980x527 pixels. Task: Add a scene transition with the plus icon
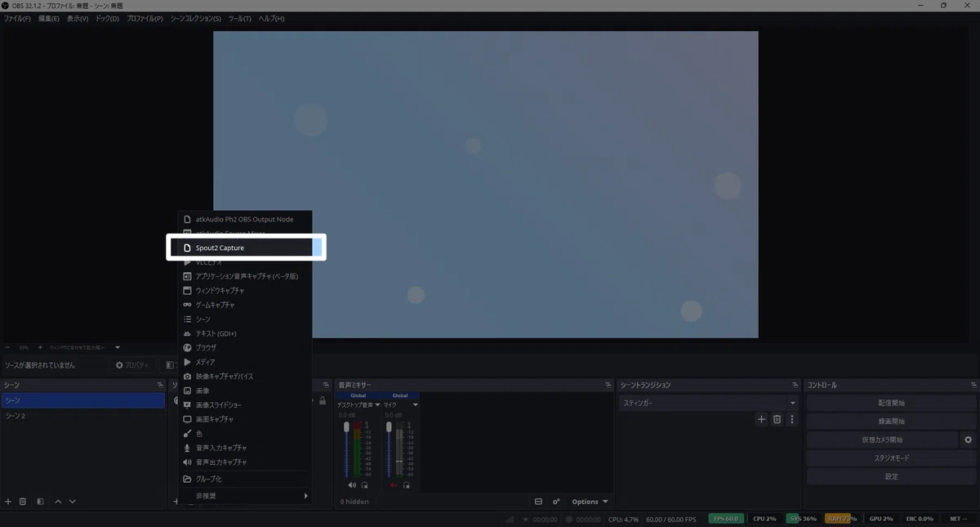click(761, 419)
